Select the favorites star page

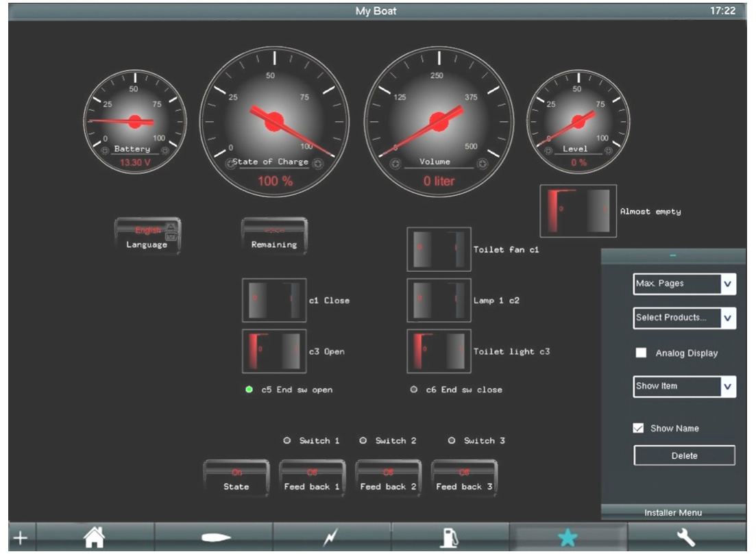point(568,537)
